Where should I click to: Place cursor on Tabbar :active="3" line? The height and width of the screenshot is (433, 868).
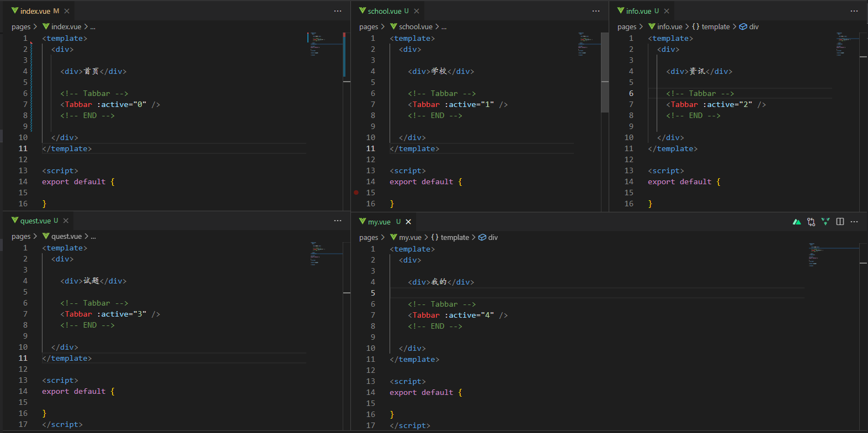(x=110, y=314)
